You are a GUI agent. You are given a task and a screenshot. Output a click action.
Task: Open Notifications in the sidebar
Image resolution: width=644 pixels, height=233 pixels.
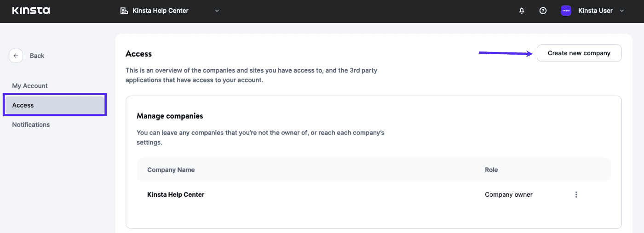tap(31, 125)
